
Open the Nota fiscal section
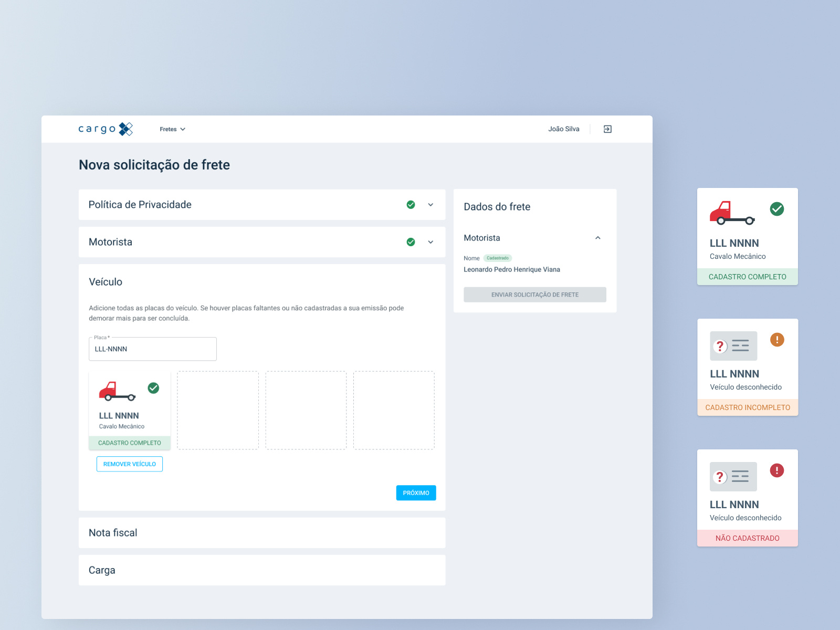[x=262, y=532]
